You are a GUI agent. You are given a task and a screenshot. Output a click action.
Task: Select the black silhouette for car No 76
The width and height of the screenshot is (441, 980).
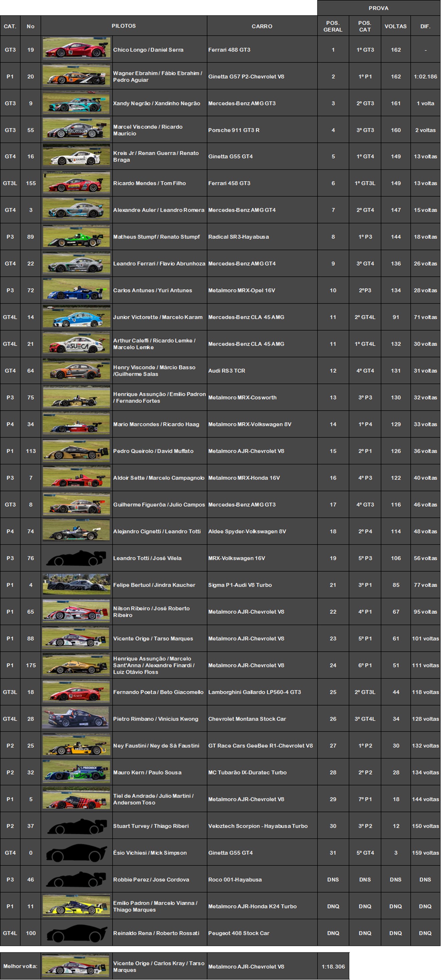77,558
